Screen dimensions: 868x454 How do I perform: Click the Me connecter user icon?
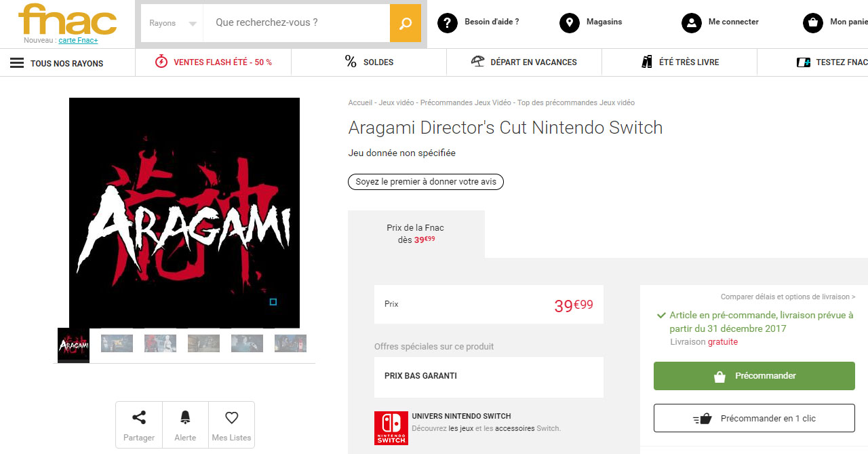692,23
